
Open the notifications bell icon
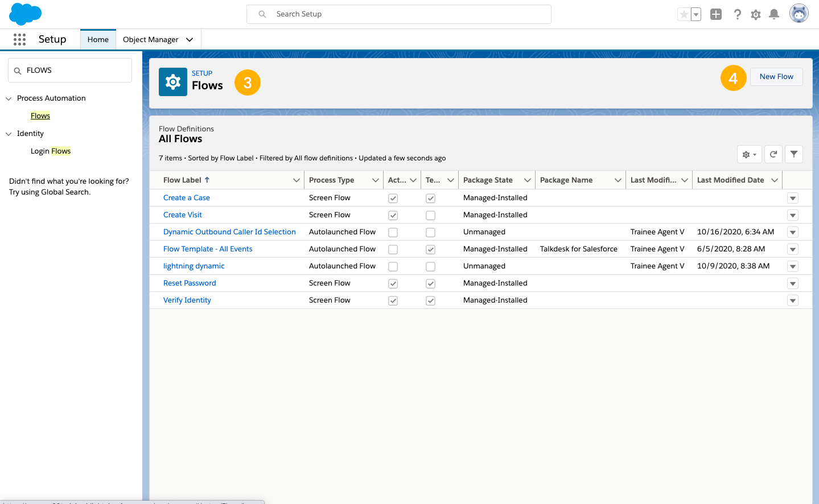tap(773, 14)
